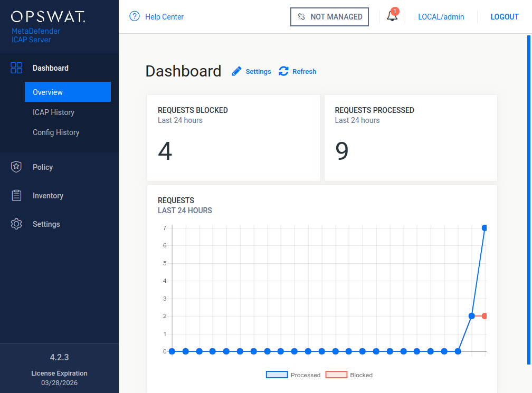The height and width of the screenshot is (393, 532).
Task: Toggle the Blocked legend swatch
Action: pyautogui.click(x=336, y=375)
